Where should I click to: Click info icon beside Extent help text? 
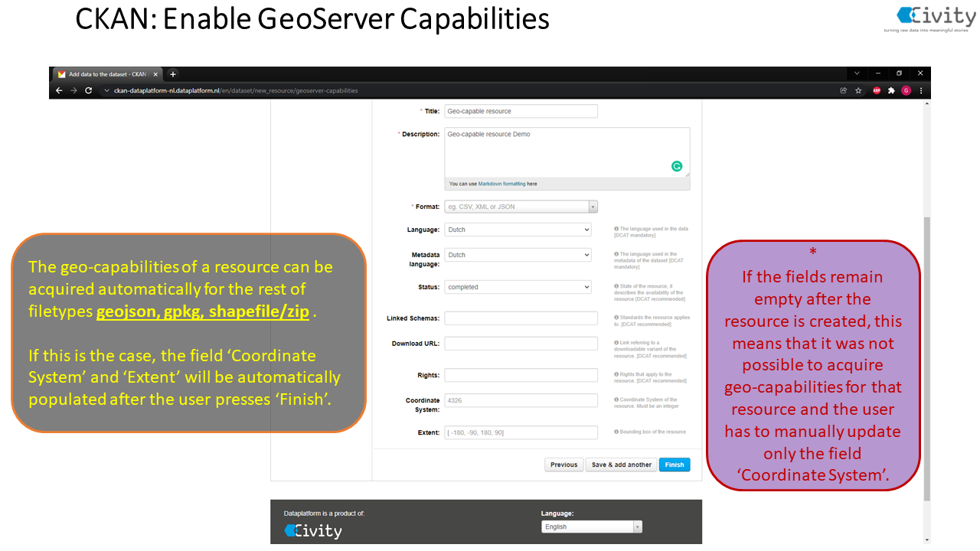(616, 432)
